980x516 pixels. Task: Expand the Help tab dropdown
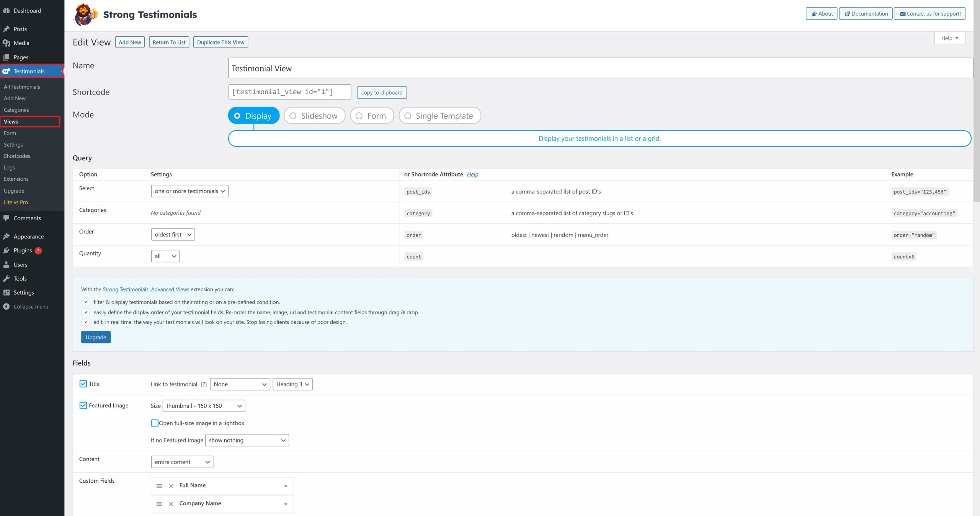click(x=949, y=38)
